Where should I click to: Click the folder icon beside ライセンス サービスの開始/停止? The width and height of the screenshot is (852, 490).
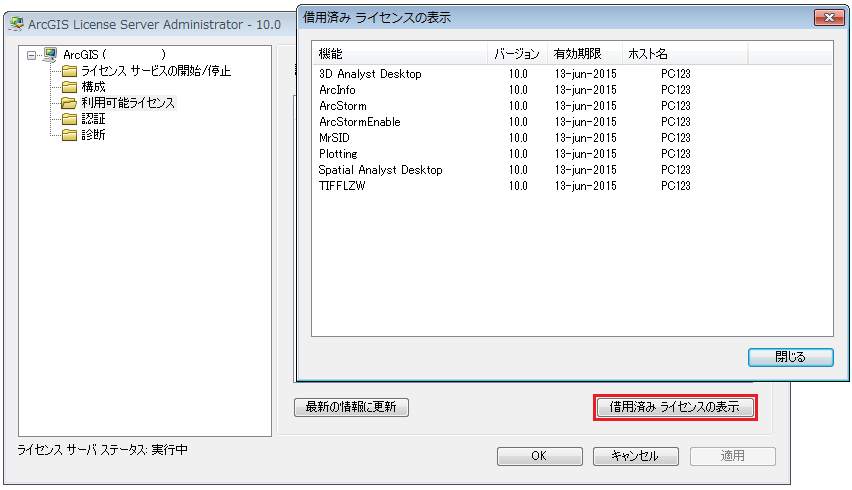[x=69, y=71]
